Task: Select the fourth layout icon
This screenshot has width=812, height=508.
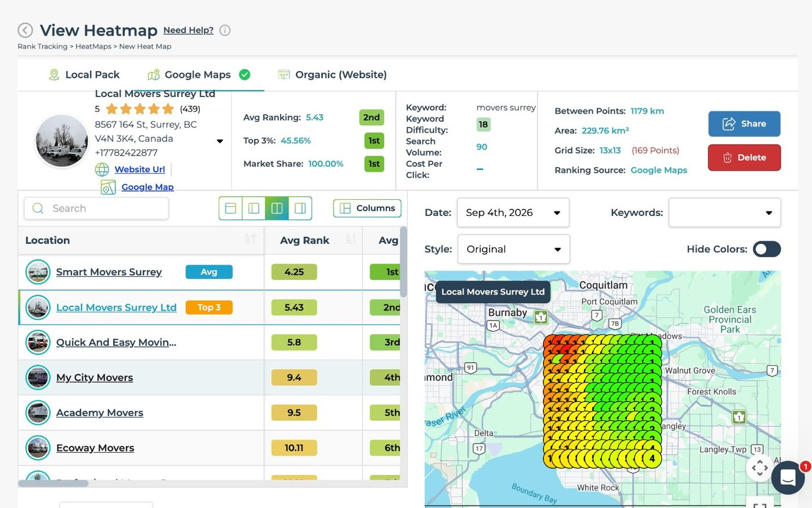Action: (300, 208)
